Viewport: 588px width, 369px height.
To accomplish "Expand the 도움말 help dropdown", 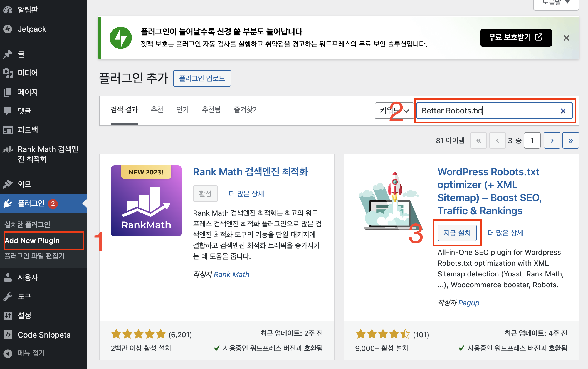I will click(x=556, y=3).
